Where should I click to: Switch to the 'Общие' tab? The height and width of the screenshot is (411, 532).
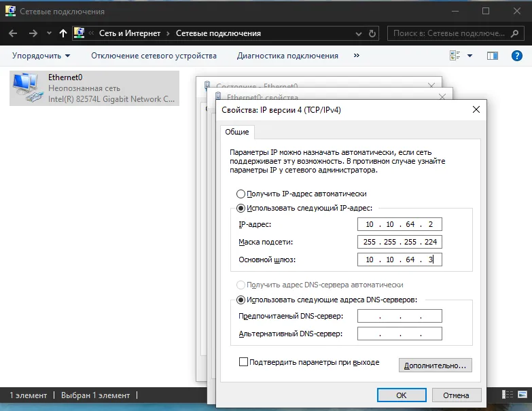[x=237, y=132]
